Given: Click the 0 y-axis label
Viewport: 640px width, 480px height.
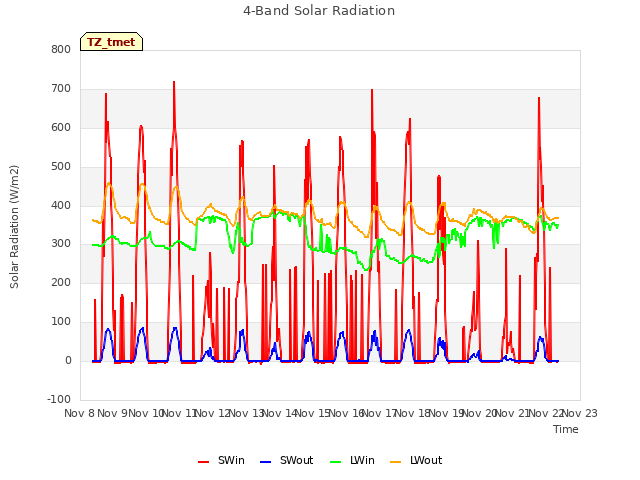Looking at the screenshot, I should click(68, 360).
